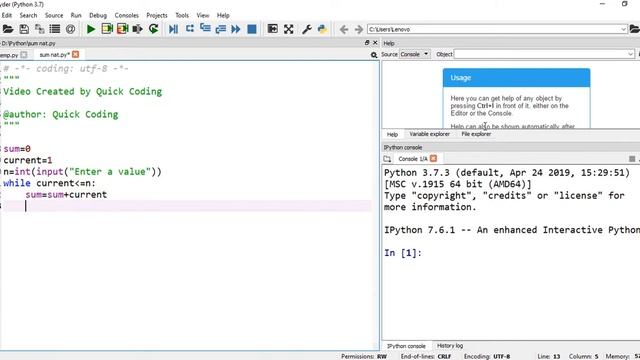This screenshot has height=360, width=640.
Task: Re-run last script icon
Action: coord(153,29)
